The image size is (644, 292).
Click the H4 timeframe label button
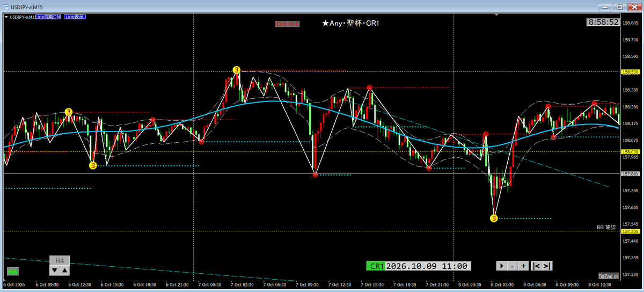[x=60, y=260]
